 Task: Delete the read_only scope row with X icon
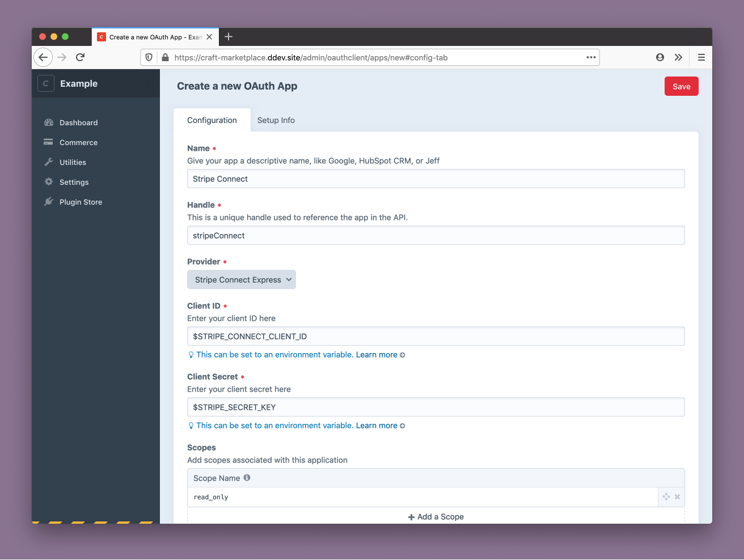click(677, 497)
